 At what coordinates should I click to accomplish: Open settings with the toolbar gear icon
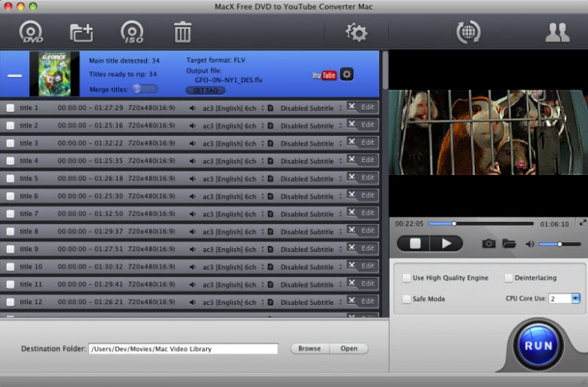coord(356,32)
